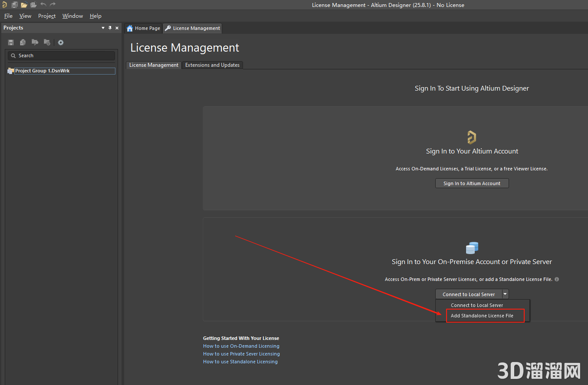This screenshot has width=588, height=385.
Task: Click the Getting Started With Your License heading
Action: 241,338
